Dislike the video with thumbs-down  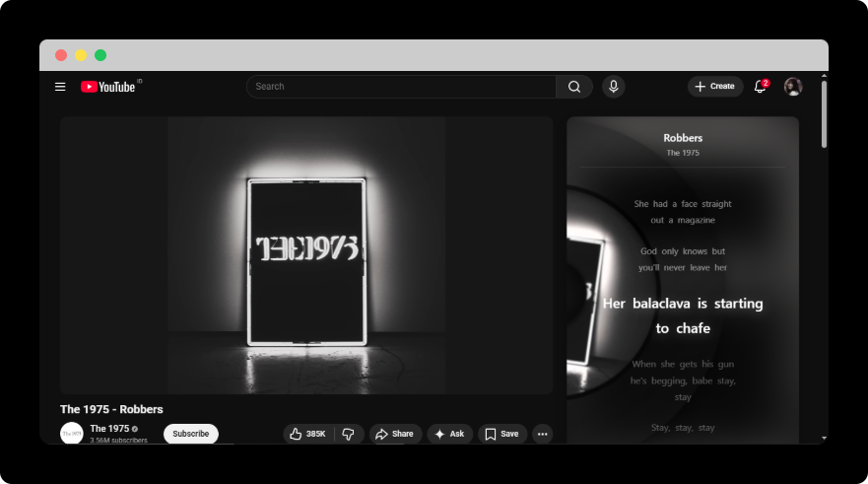click(x=349, y=434)
